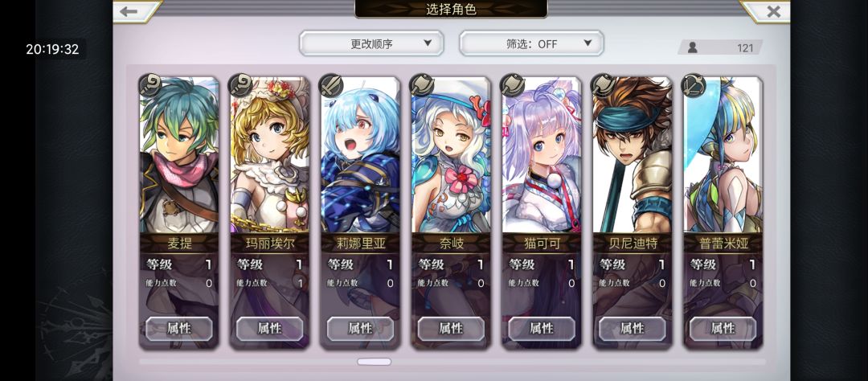Expand the 筛选:OFF filter dropdown
This screenshot has width=868, height=381.
(531, 43)
